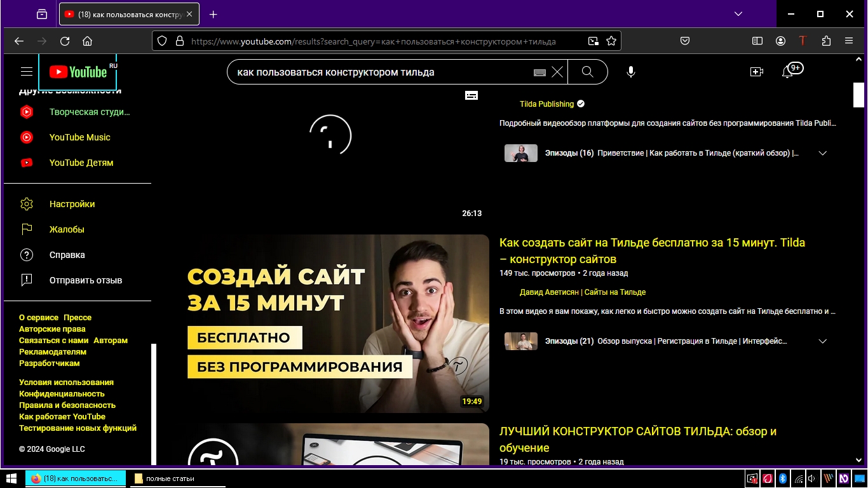This screenshot has width=868, height=488.
Task: Click the Настройки gear icon
Action: (27, 204)
